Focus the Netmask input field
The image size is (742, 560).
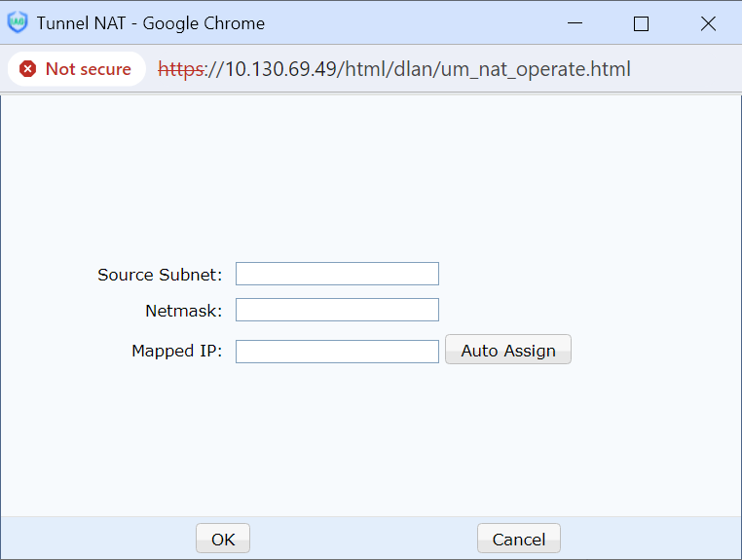pyautogui.click(x=337, y=310)
